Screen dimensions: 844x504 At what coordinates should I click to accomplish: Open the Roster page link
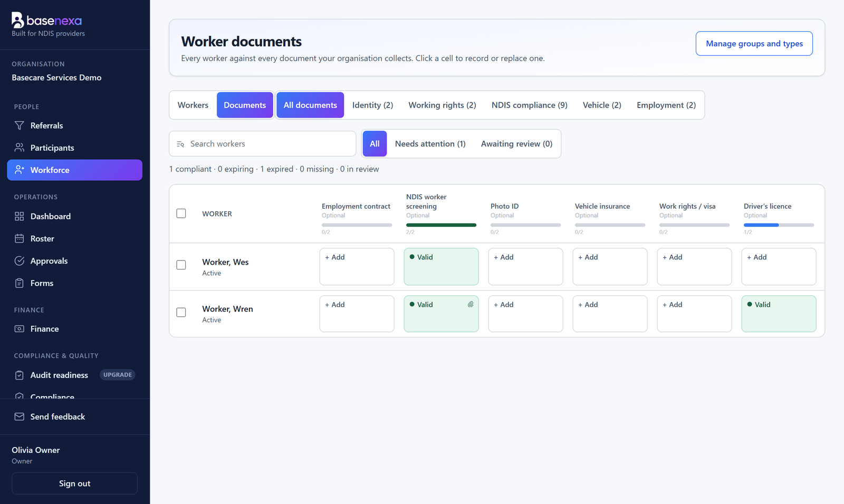point(74,238)
